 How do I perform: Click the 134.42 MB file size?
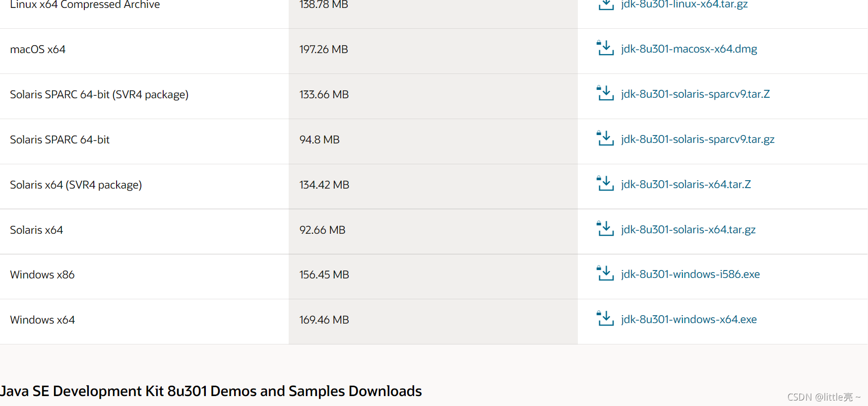coord(324,185)
